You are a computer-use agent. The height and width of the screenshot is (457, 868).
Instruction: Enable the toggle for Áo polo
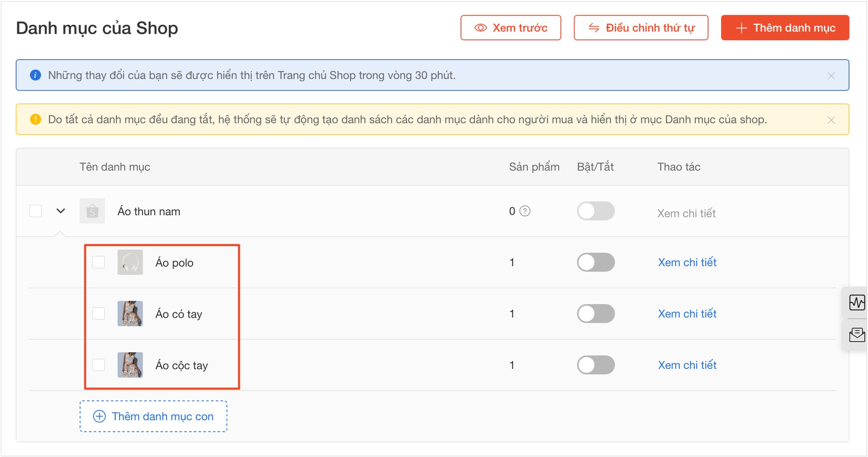pos(595,262)
